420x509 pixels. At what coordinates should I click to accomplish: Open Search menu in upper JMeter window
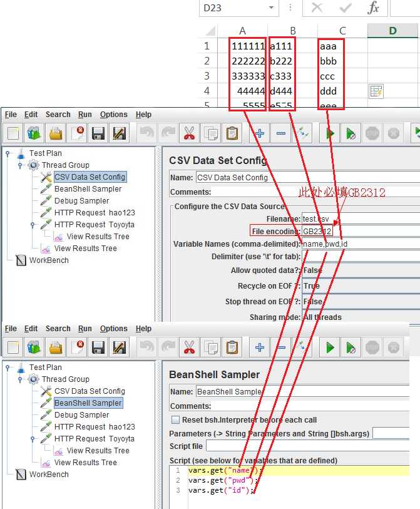click(x=58, y=115)
